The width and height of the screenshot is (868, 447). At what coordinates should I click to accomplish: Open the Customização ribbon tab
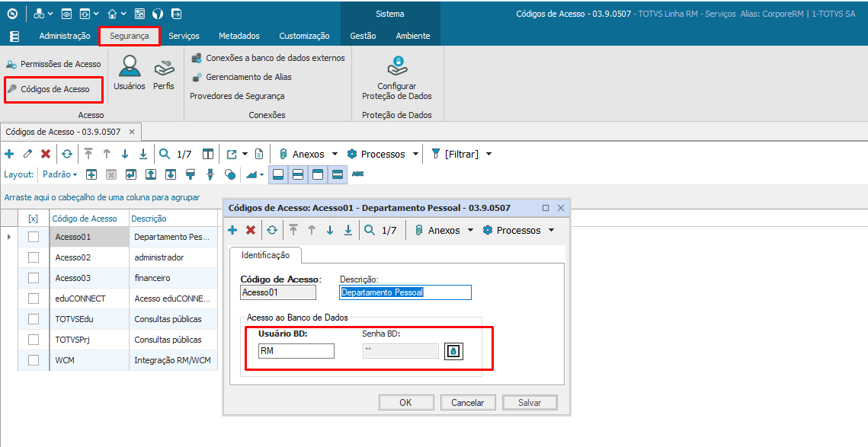305,36
